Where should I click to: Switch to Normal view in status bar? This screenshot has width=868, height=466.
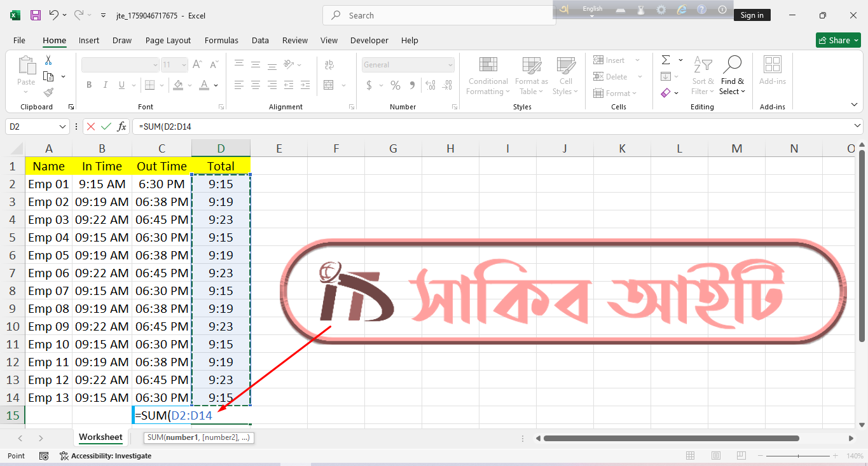691,456
